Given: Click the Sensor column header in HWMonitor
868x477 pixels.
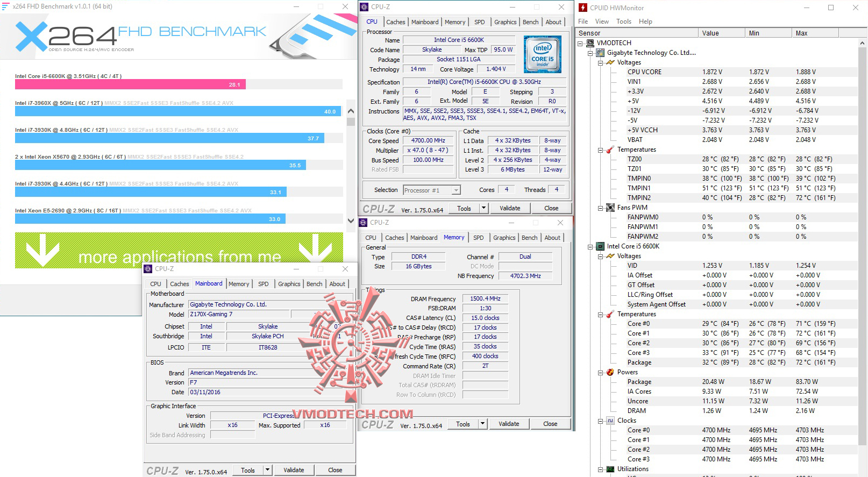Looking at the screenshot, I should [x=637, y=33].
